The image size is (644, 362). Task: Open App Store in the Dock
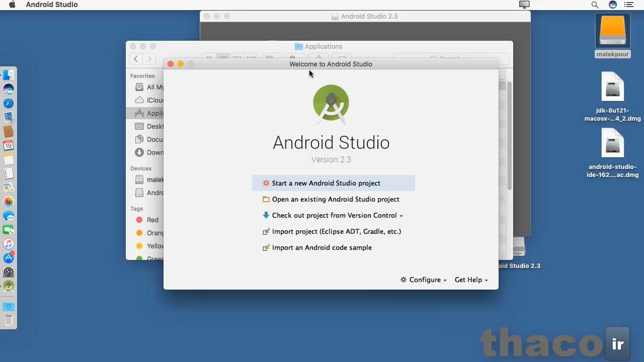coord(9,258)
